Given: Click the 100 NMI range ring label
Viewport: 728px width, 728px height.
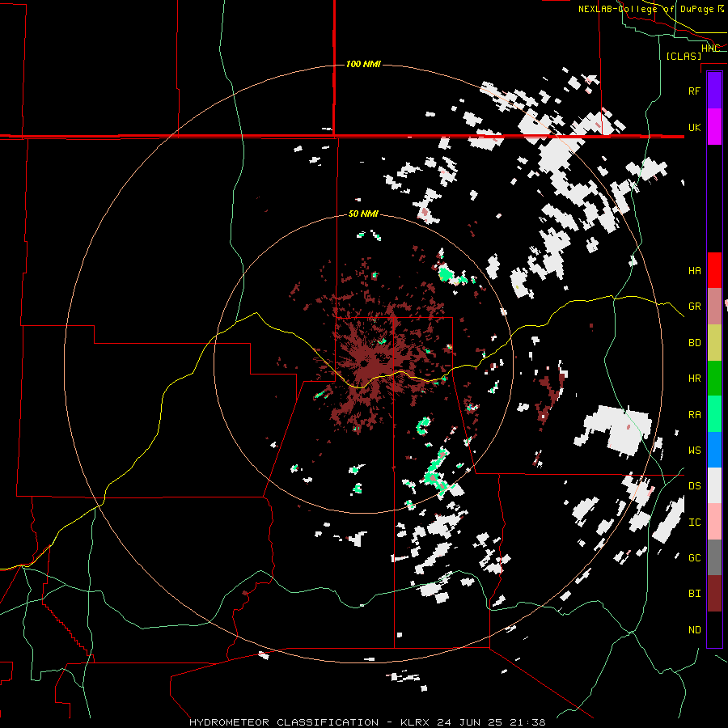Looking at the screenshot, I should [363, 64].
